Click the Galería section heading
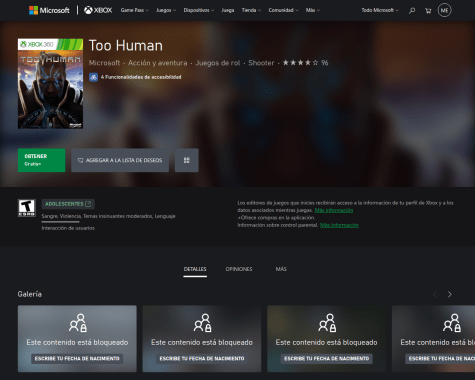 [x=30, y=294]
